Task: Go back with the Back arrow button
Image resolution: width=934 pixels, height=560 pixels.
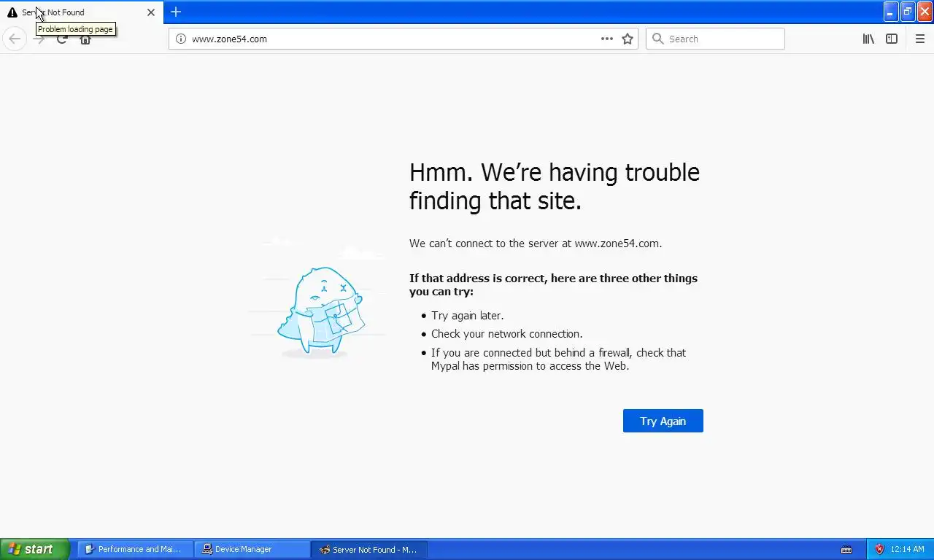Action: (15, 39)
